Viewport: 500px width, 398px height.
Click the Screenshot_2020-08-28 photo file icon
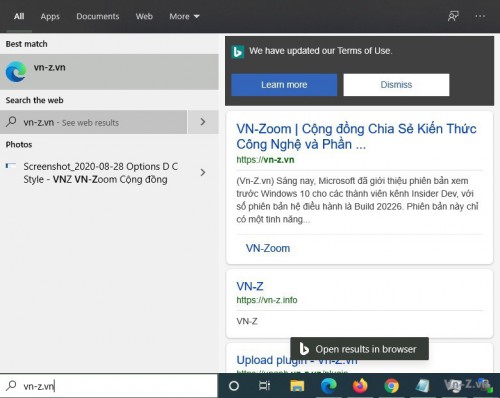11,166
